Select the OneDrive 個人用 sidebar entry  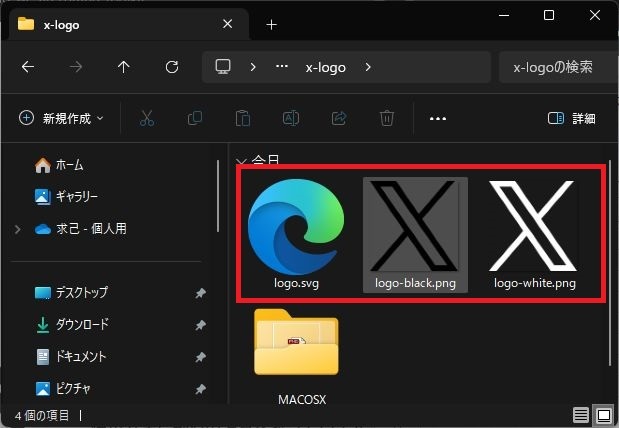pyautogui.click(x=81, y=229)
